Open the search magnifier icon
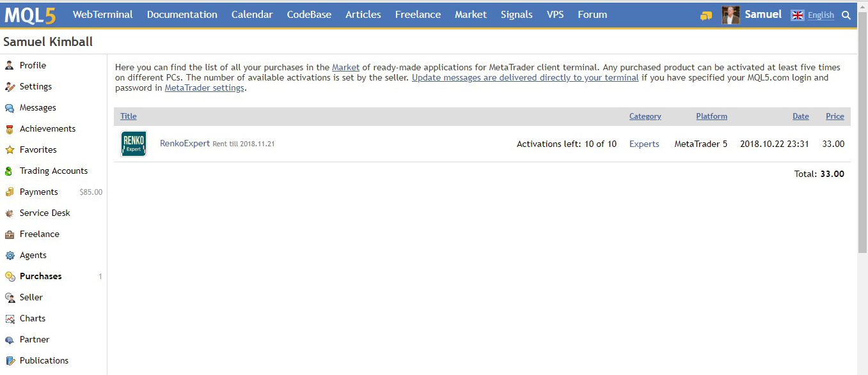Image resolution: width=868 pixels, height=375 pixels. point(846,15)
